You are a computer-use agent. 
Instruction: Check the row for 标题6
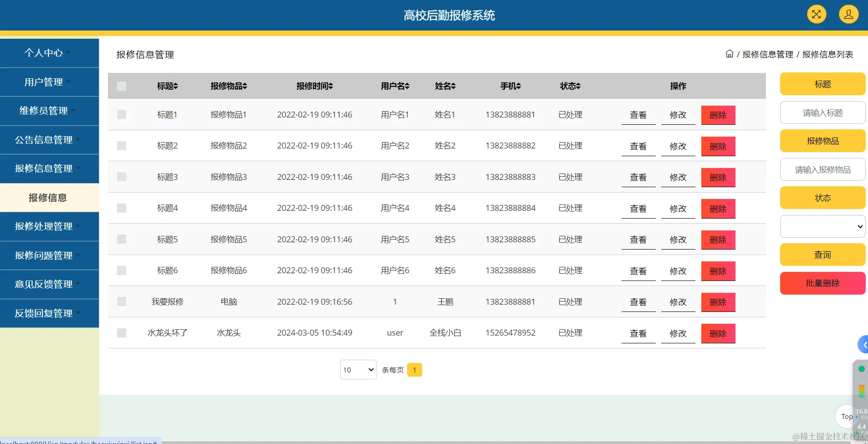[x=122, y=270]
